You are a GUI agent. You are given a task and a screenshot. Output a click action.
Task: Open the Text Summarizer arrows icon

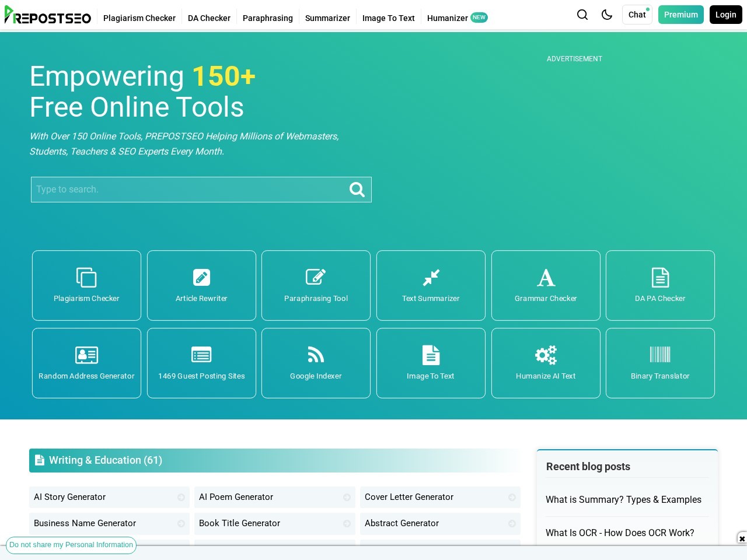(431, 278)
